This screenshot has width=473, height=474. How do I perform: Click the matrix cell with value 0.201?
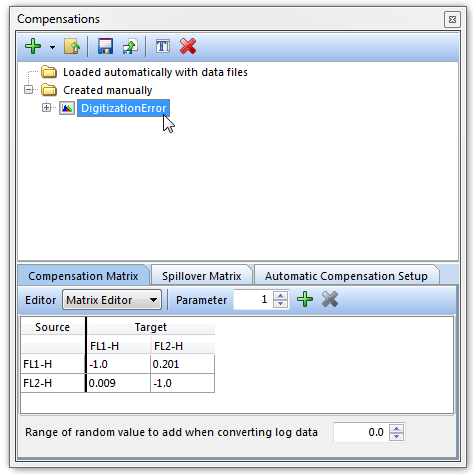pyautogui.click(x=182, y=364)
